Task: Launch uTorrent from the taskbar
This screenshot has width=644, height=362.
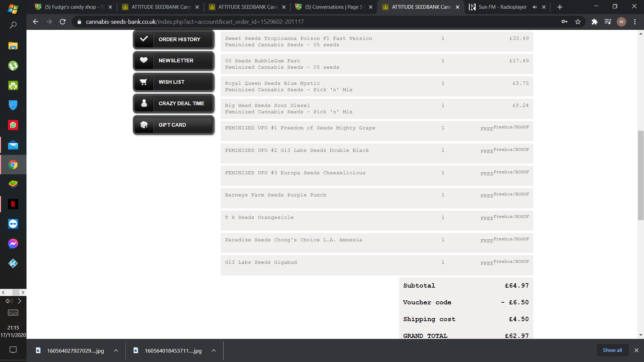Action: pos(13,66)
